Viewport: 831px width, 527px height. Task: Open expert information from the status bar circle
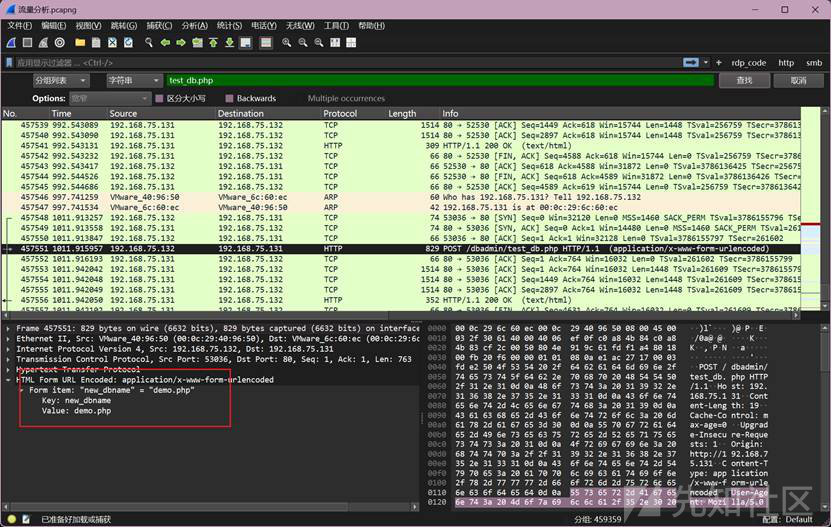click(x=12, y=519)
